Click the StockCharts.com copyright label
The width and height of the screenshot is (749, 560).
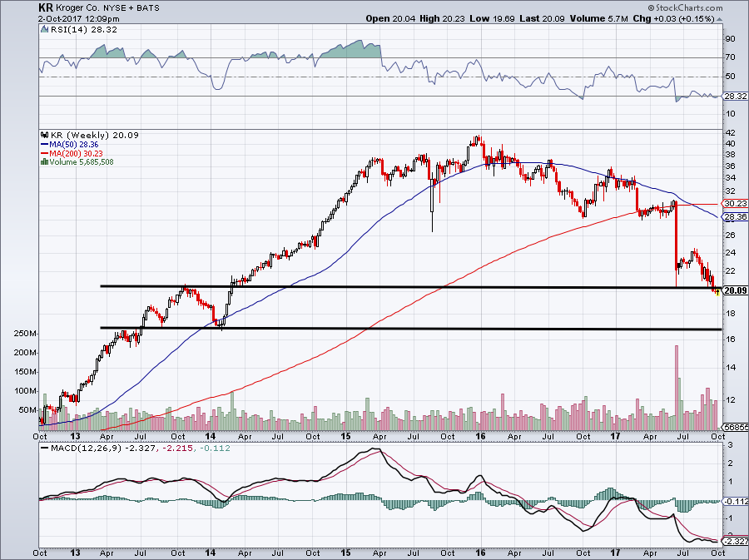685,7
